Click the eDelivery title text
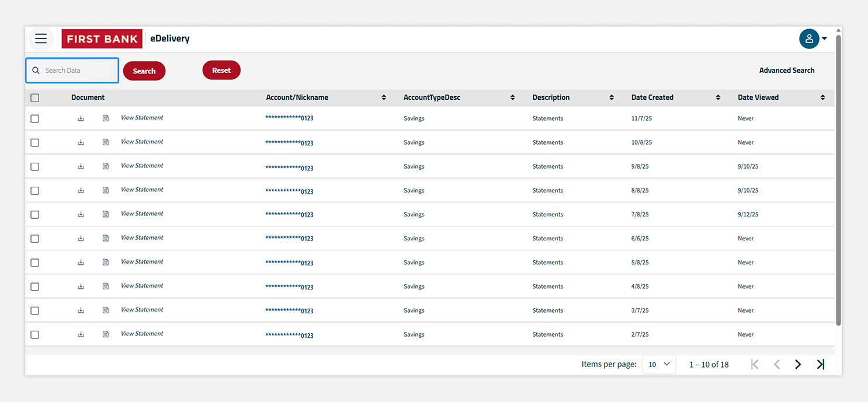The height and width of the screenshot is (402, 868). tap(170, 39)
